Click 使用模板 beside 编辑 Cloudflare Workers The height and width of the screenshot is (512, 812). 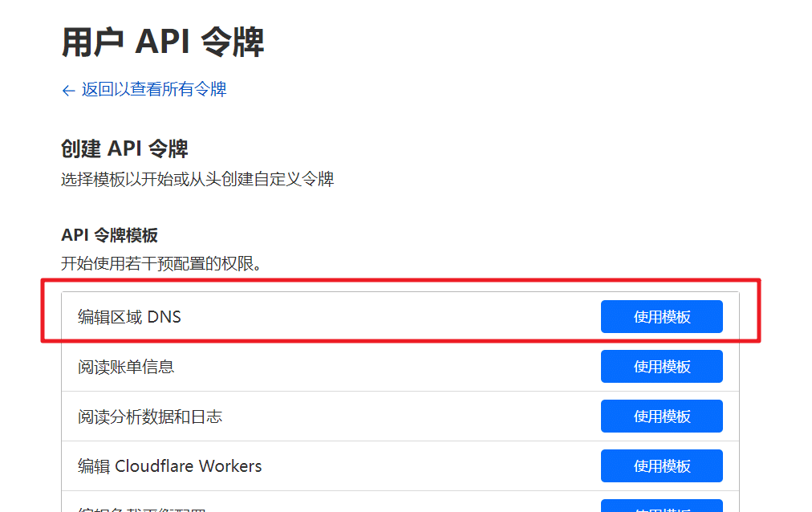click(x=661, y=465)
